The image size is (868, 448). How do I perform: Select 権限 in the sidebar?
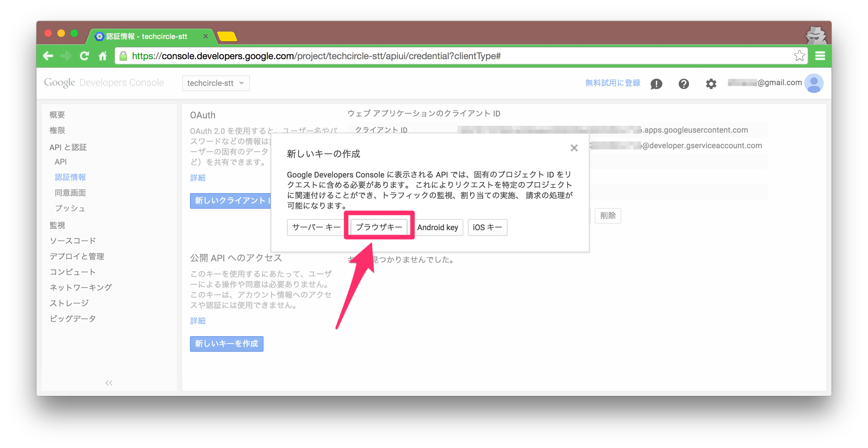(57, 130)
